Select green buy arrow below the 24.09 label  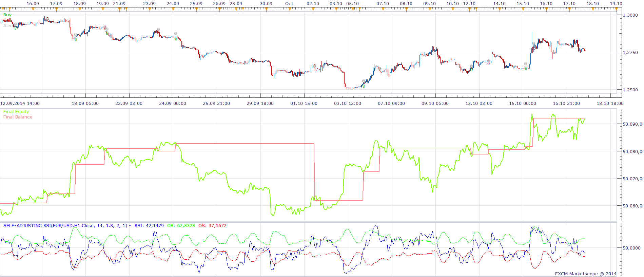pyautogui.click(x=176, y=39)
